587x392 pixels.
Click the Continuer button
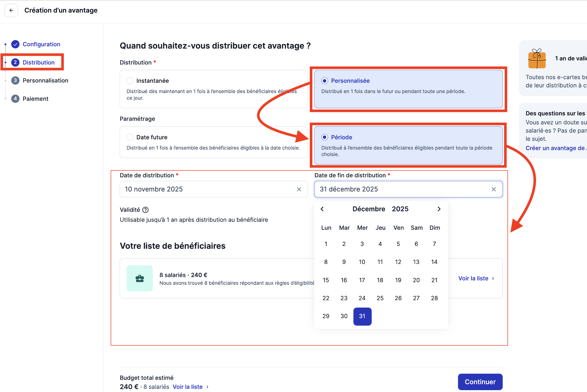click(x=480, y=382)
